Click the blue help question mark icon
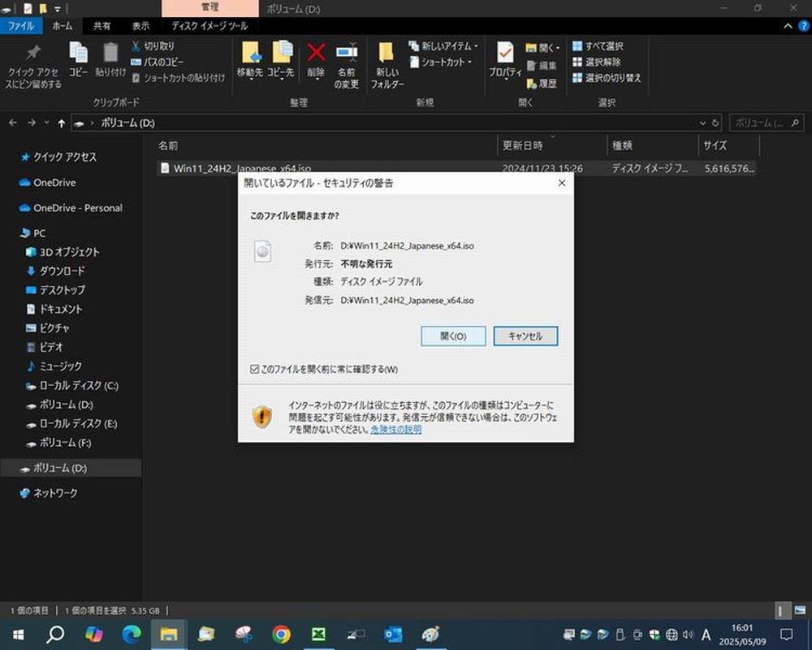812x650 pixels. point(804,26)
